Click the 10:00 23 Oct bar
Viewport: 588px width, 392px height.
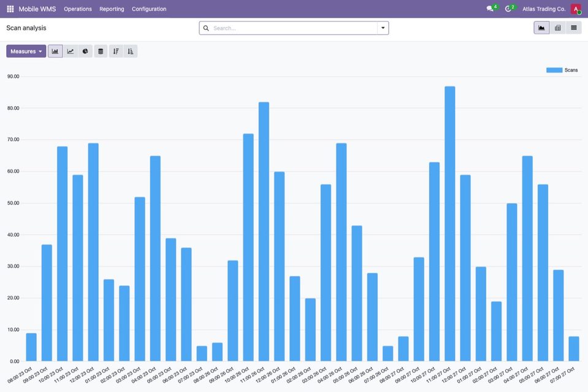63,254
